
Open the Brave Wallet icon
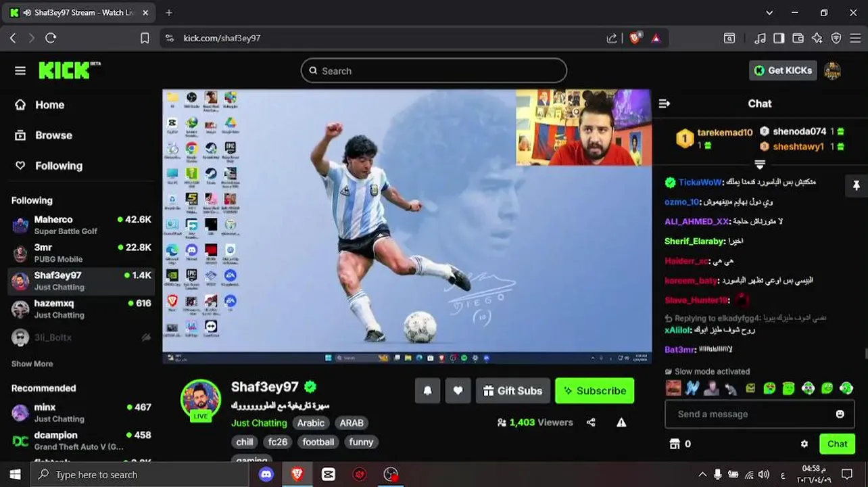pyautogui.click(x=798, y=39)
